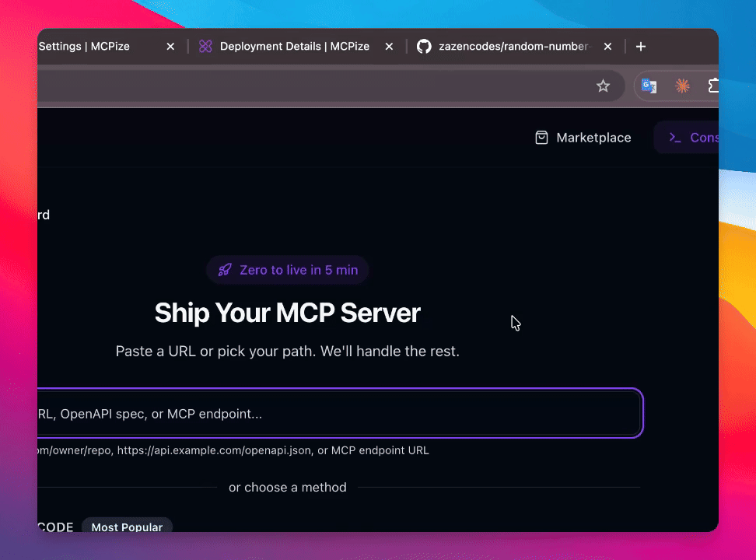
Task: Click the Marketplace shopping bag icon
Action: tap(541, 138)
